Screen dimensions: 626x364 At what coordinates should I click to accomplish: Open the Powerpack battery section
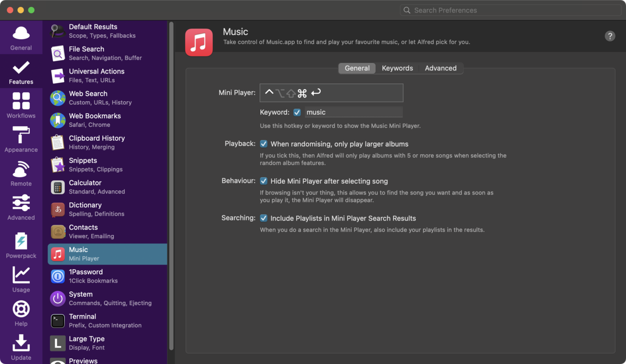click(x=21, y=245)
